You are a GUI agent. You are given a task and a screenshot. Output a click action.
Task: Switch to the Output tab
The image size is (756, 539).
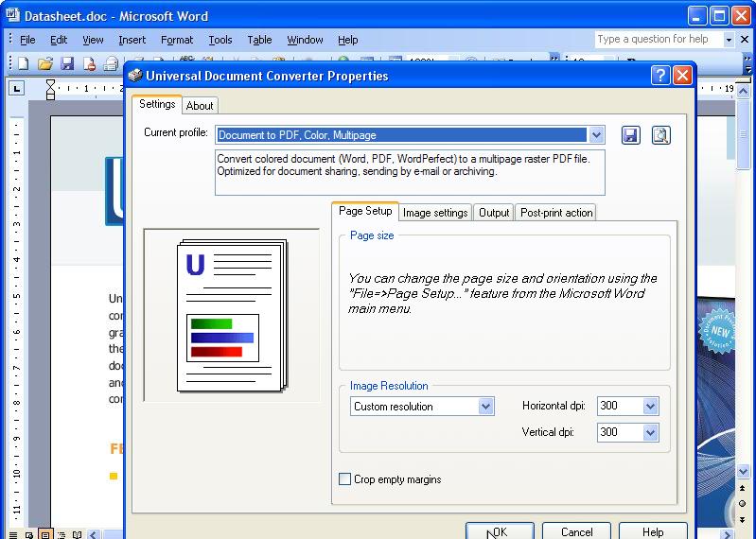tap(494, 213)
